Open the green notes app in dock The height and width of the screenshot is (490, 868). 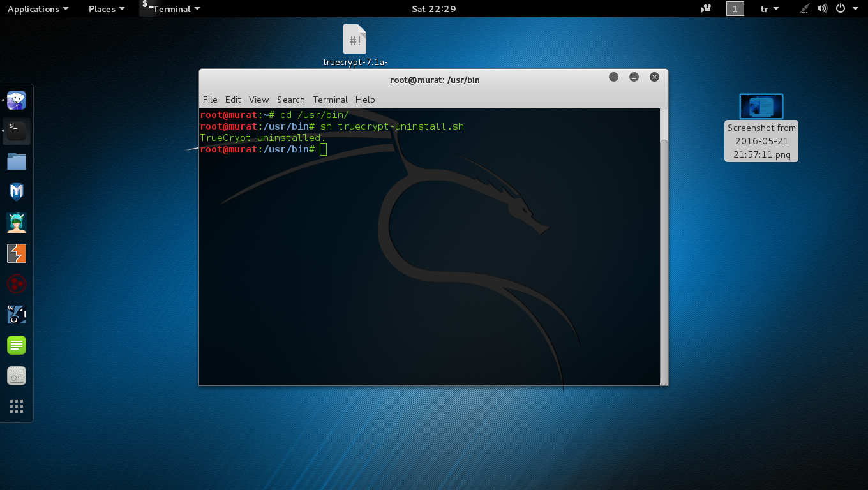click(x=17, y=345)
